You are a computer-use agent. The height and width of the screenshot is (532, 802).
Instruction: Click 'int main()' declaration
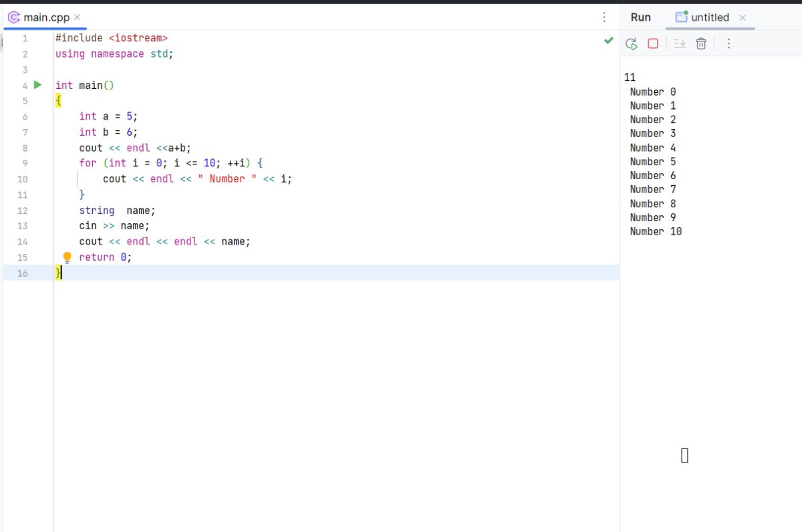pos(85,85)
